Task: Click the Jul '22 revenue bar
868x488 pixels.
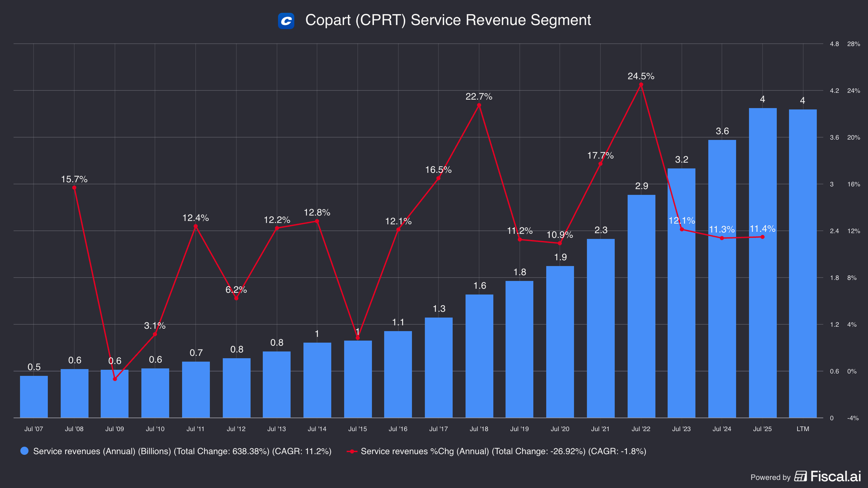Action: [x=641, y=306]
